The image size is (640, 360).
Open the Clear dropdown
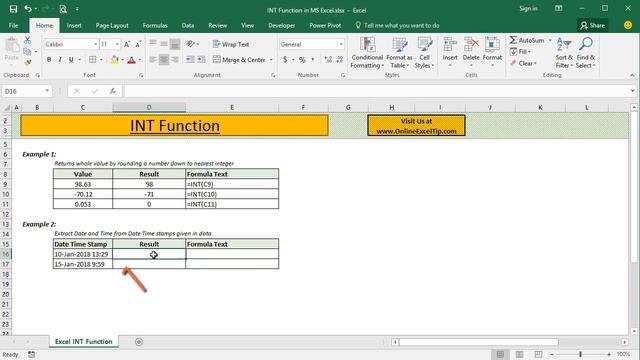coord(523,63)
